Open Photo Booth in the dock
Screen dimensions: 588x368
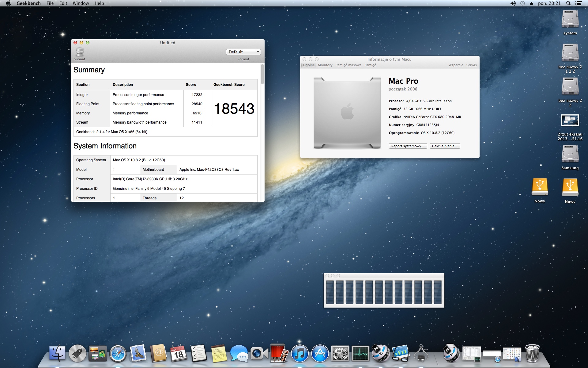pos(279,354)
